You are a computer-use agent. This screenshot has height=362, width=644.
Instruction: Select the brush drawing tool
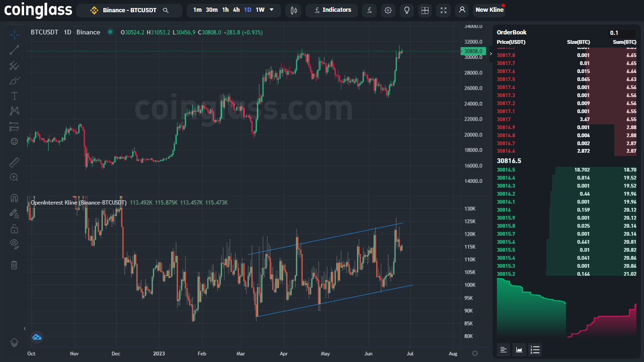point(14,81)
